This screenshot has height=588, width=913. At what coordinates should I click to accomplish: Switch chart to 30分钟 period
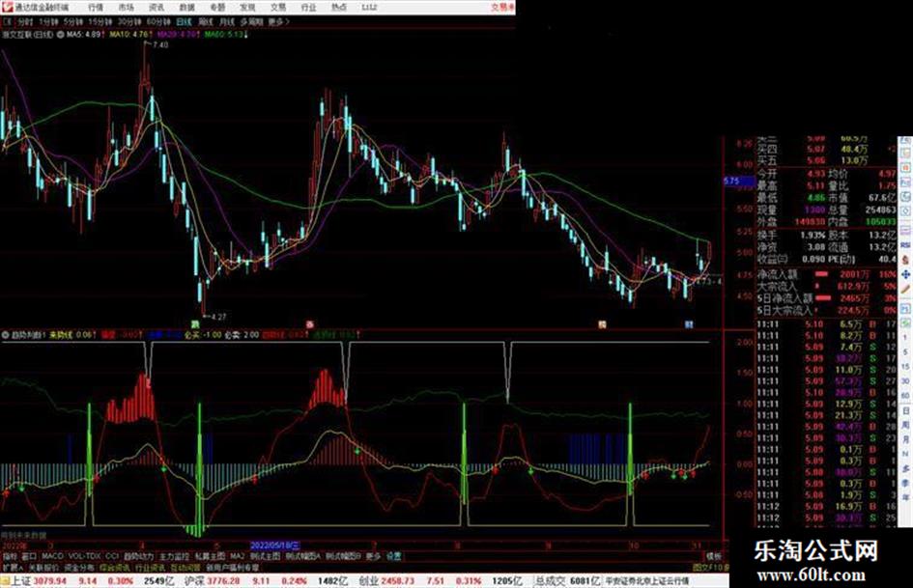(x=129, y=22)
